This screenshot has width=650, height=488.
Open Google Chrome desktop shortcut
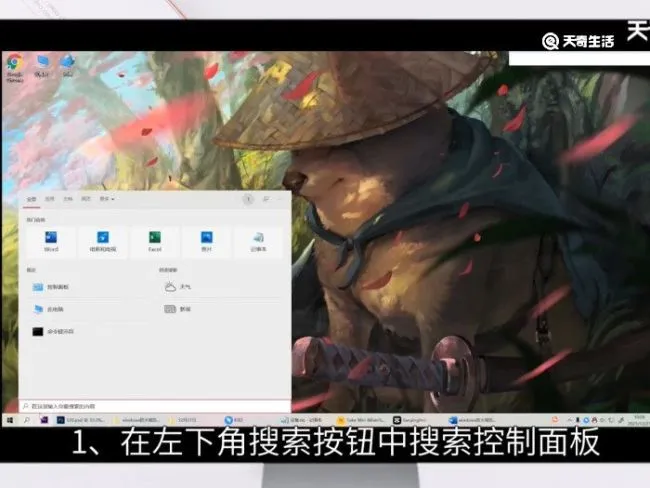point(15,68)
